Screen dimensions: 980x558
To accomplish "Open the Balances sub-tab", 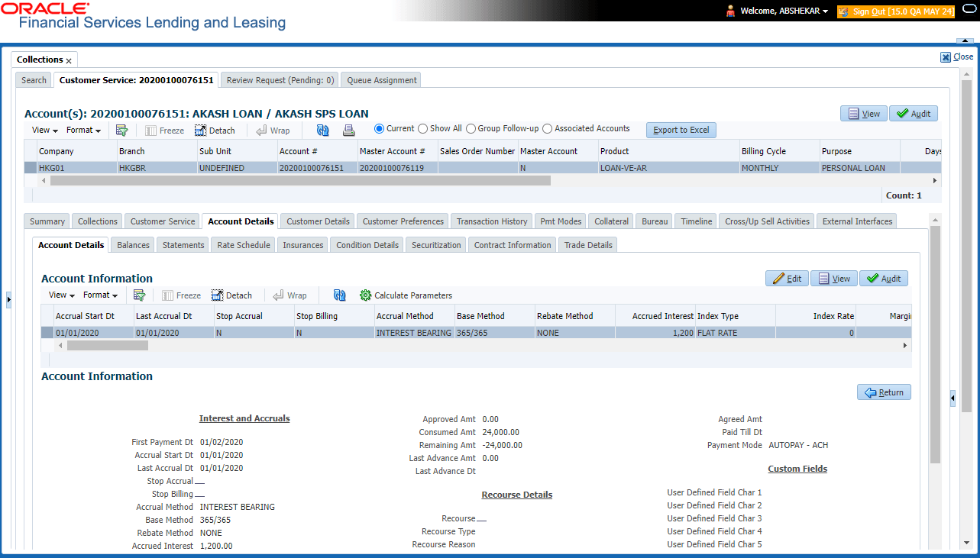I will tap(134, 245).
